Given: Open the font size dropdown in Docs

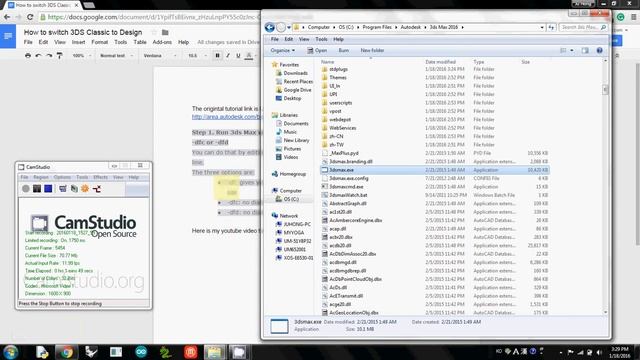Looking at the screenshot, I should pos(197,56).
